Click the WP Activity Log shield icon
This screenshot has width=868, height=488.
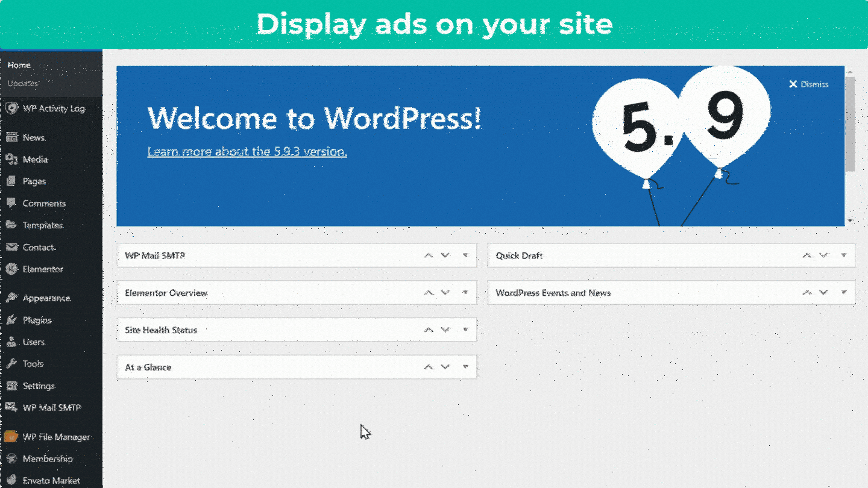click(x=11, y=108)
